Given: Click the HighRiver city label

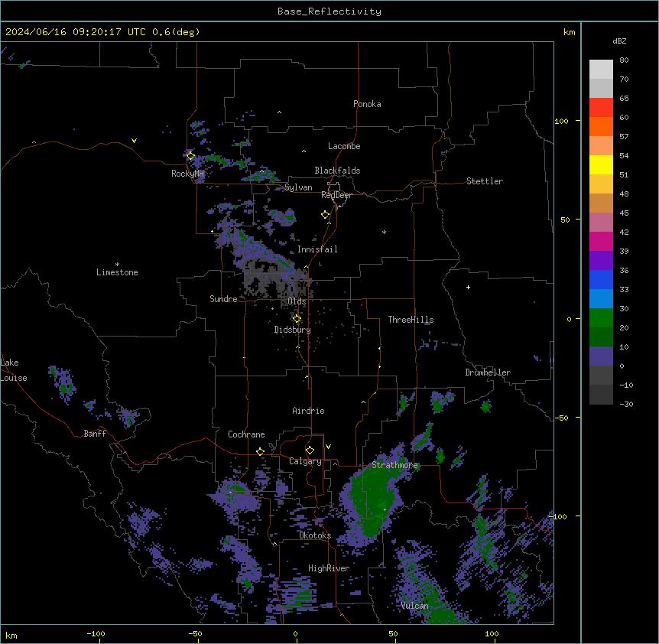Looking at the screenshot, I should point(329,568).
